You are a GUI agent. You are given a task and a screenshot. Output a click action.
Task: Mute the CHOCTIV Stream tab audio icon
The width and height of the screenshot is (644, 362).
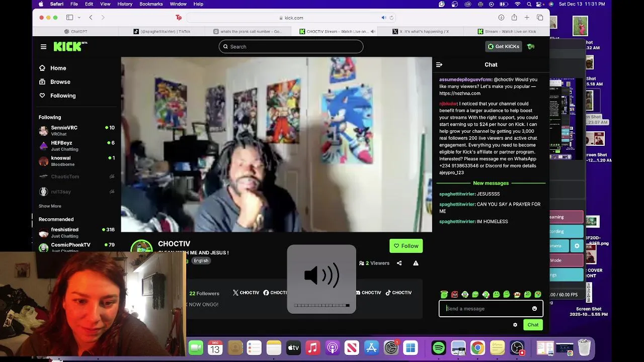(373, 31)
